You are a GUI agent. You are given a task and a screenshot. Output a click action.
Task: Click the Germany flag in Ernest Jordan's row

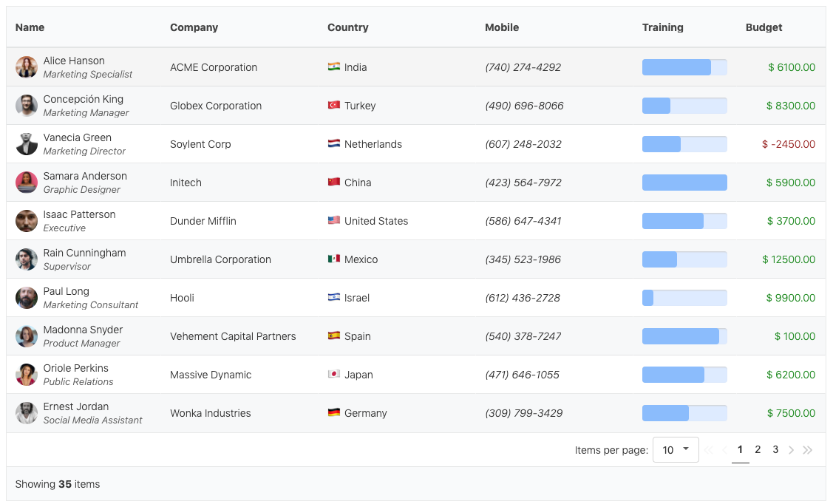[x=334, y=413]
